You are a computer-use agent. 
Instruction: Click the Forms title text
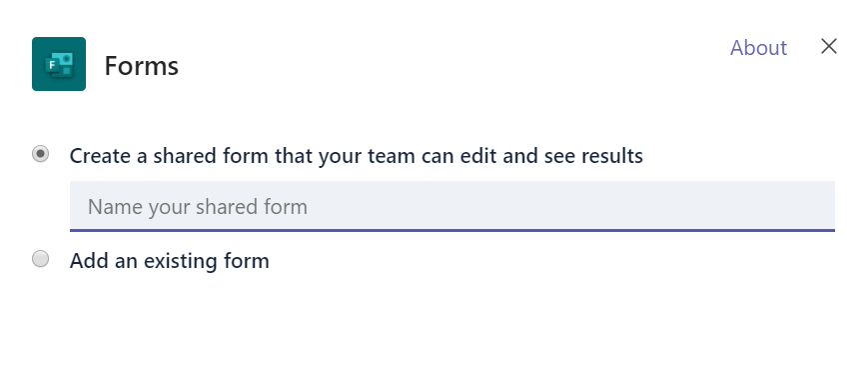[142, 65]
